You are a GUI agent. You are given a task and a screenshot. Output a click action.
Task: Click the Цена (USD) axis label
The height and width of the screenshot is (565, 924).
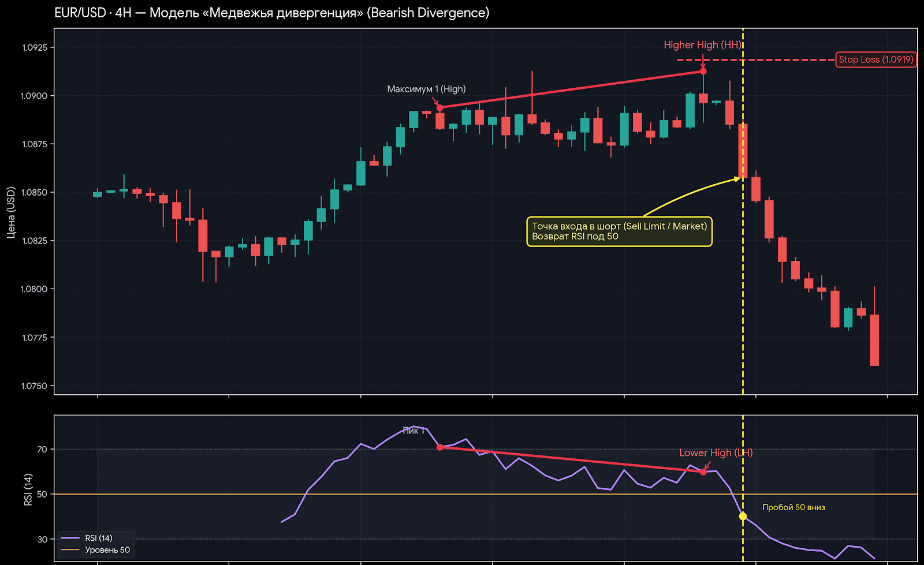coord(11,212)
